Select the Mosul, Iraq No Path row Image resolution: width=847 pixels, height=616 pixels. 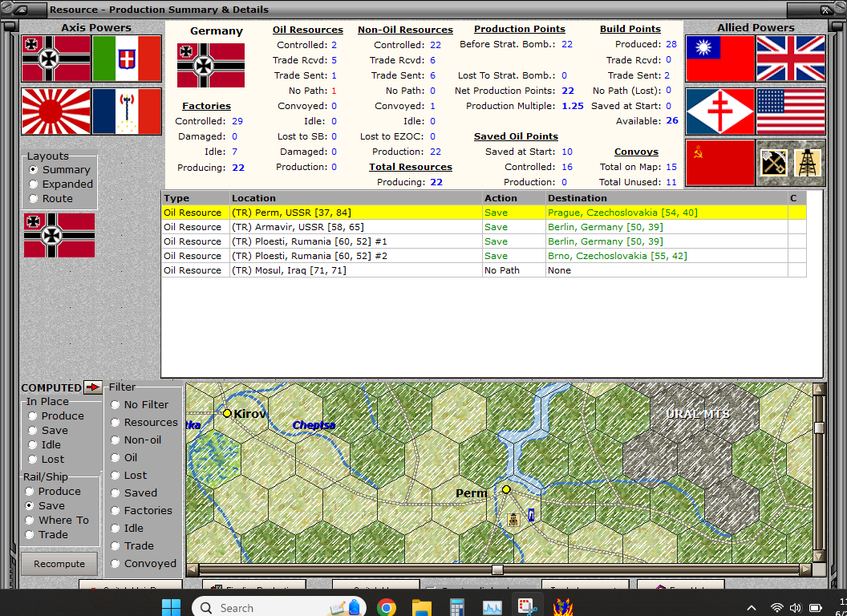pyautogui.click(x=484, y=270)
